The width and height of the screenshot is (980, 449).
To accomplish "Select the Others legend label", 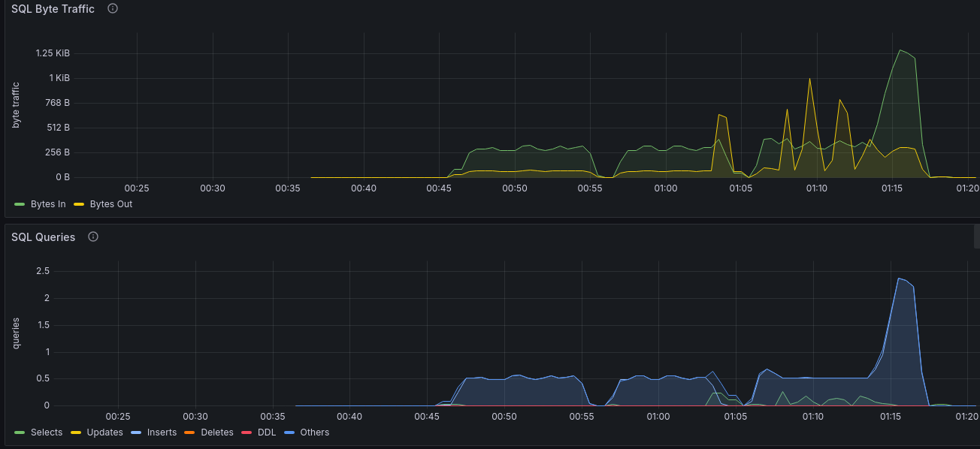I will (x=314, y=432).
